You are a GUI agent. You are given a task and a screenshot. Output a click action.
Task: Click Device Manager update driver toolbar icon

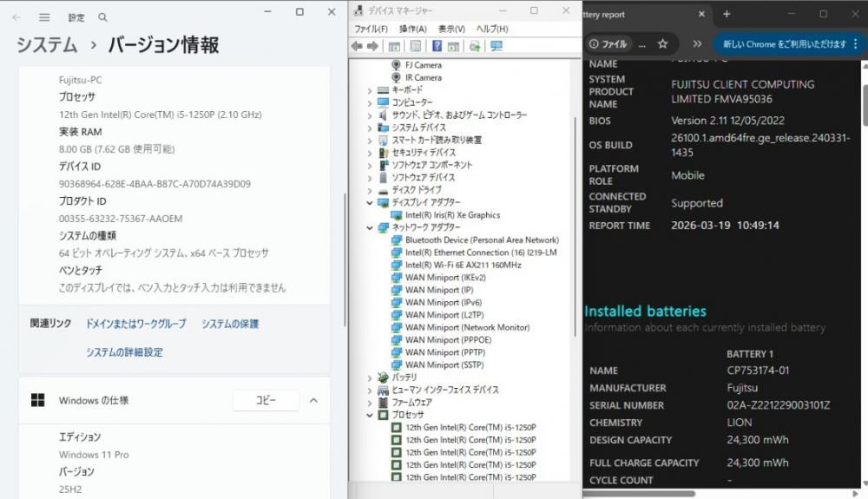pos(475,47)
